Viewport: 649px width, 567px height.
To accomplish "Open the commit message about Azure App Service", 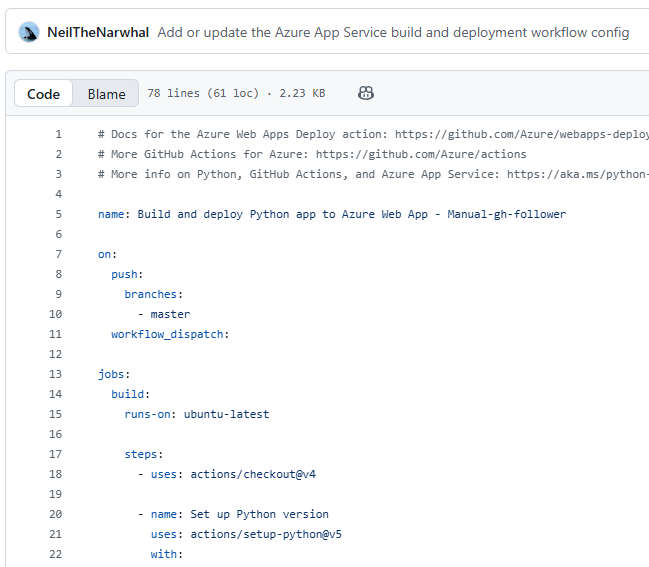I will click(393, 32).
